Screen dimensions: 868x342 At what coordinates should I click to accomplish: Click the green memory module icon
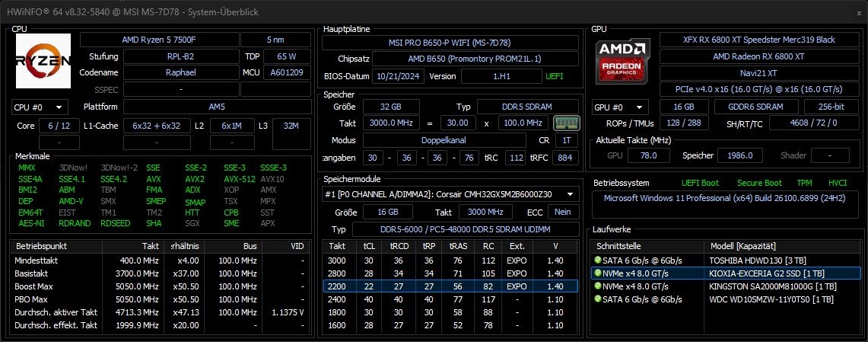(x=566, y=123)
